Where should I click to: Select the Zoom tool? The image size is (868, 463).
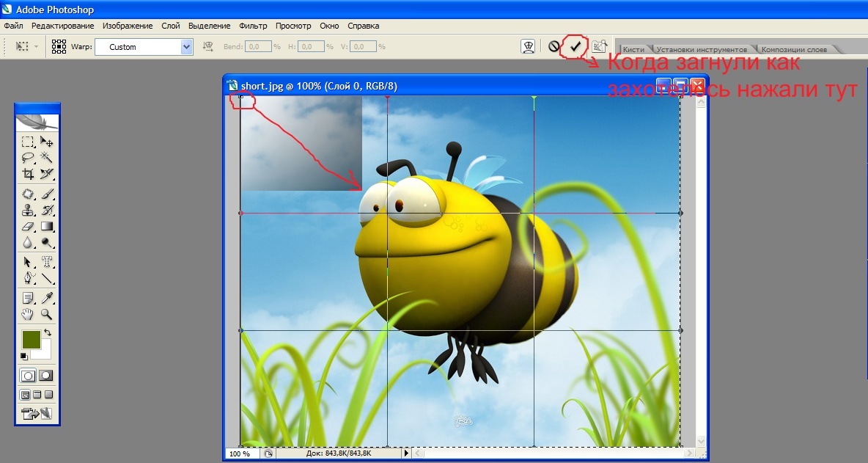pyautogui.click(x=46, y=314)
